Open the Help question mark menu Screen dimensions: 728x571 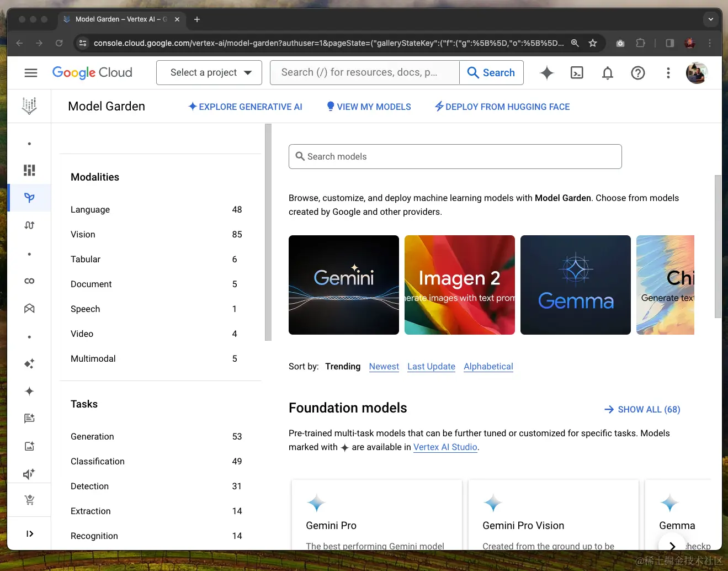(638, 72)
